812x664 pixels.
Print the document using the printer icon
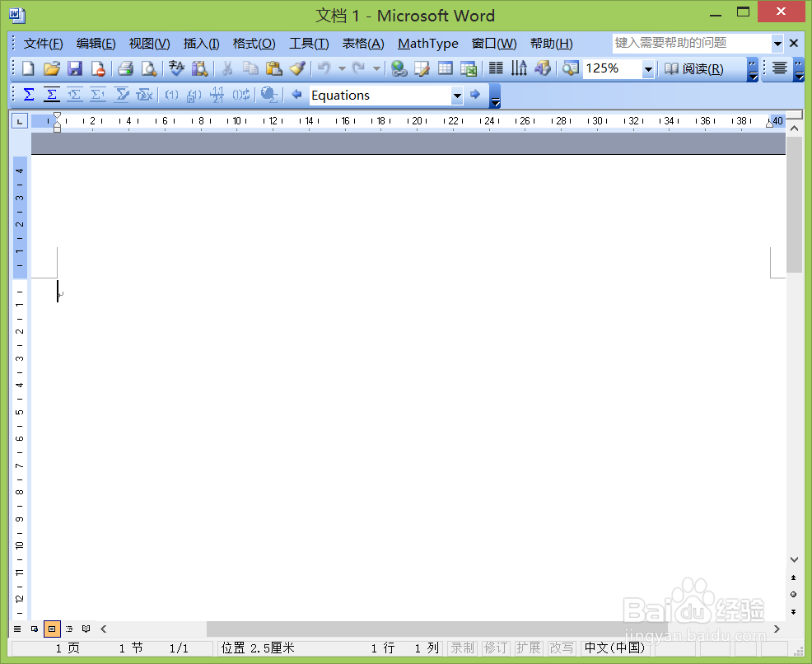click(x=125, y=68)
